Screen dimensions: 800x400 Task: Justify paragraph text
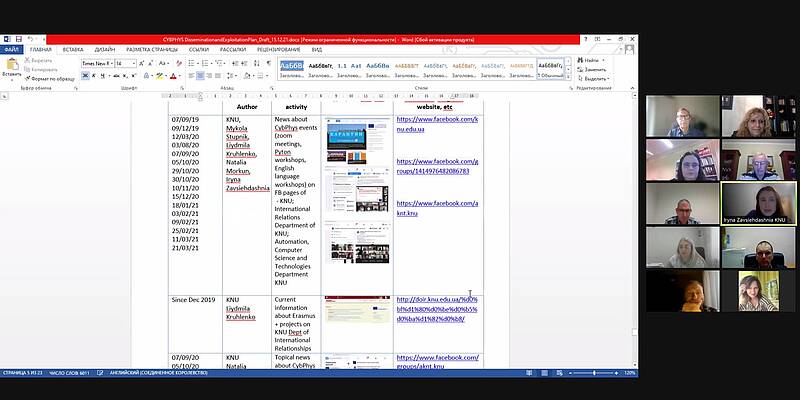218,76
